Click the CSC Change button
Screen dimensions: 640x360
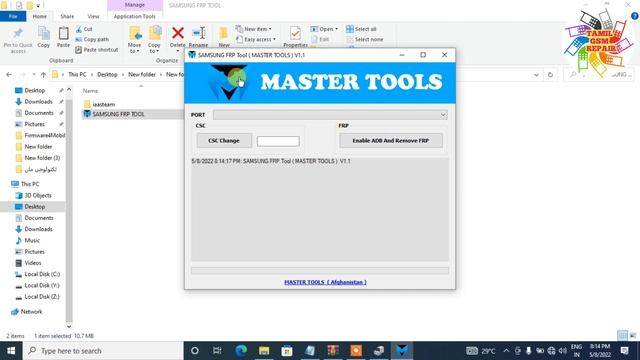[x=224, y=140]
